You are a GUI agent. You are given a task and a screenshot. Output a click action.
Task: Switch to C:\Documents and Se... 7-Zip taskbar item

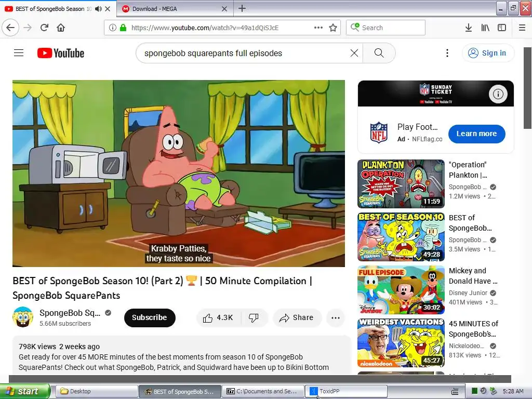pos(263,391)
